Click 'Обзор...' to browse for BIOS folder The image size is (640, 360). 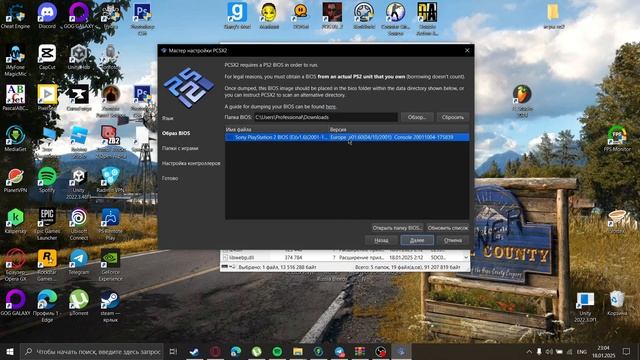pos(417,117)
